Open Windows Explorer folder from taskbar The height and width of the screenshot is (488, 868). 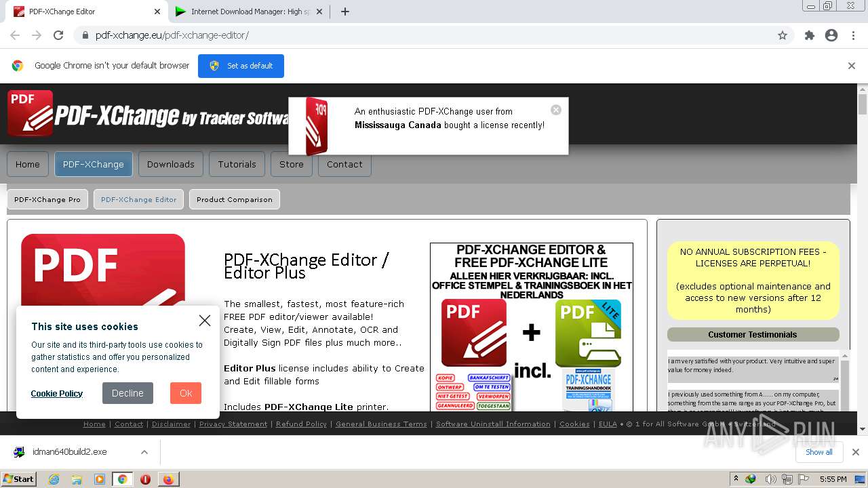(77, 479)
